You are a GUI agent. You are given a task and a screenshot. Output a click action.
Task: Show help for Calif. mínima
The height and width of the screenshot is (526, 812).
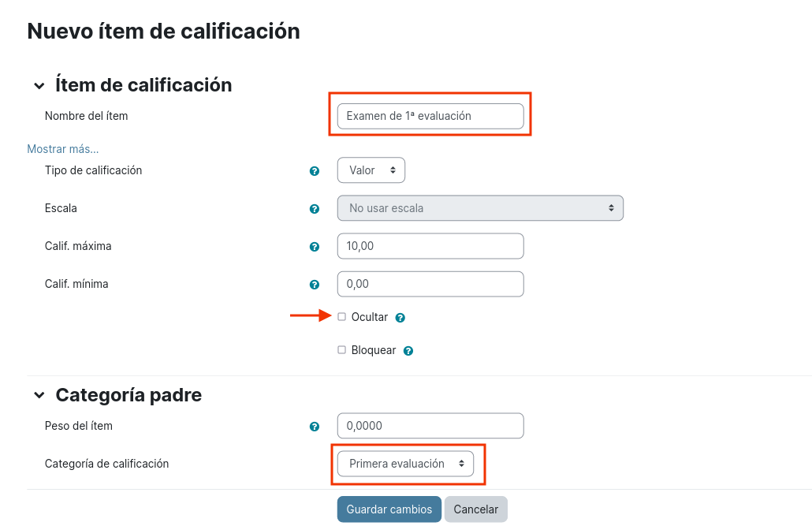click(x=315, y=285)
